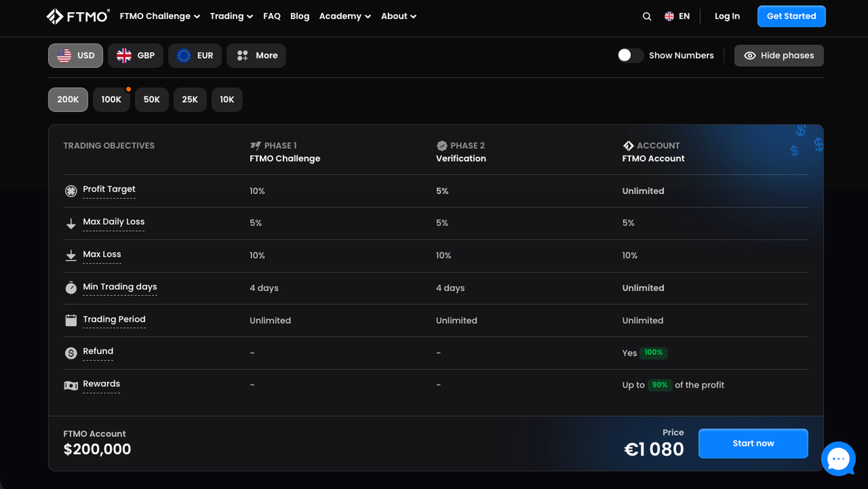Expand the Trading menu

[231, 16]
